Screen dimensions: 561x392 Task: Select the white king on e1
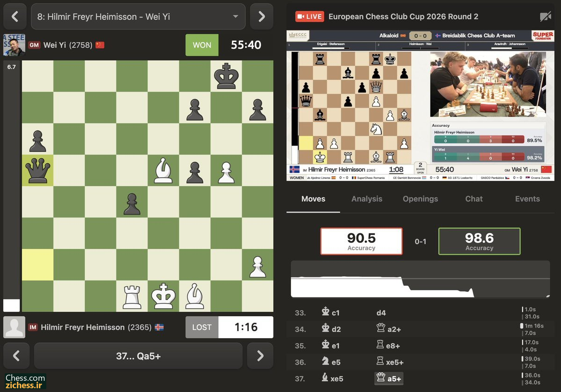163,296
